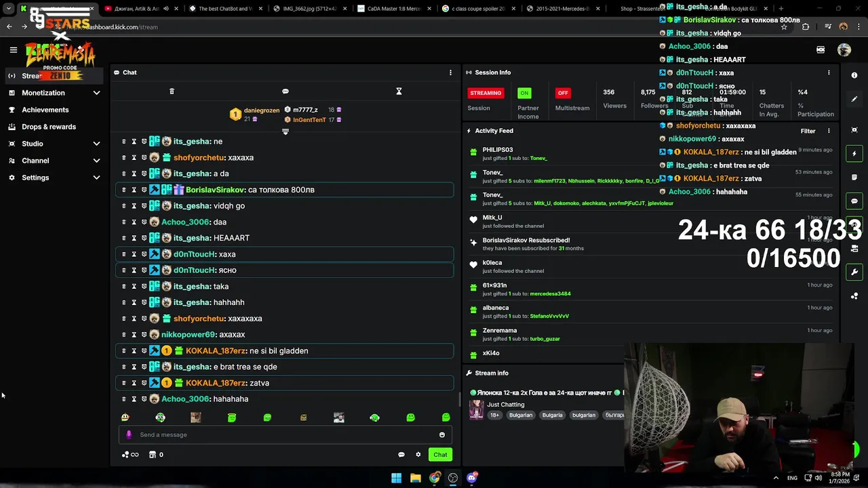This screenshot has height=488, width=868.
Task: Click the red STREAMING session badge
Action: (x=486, y=93)
